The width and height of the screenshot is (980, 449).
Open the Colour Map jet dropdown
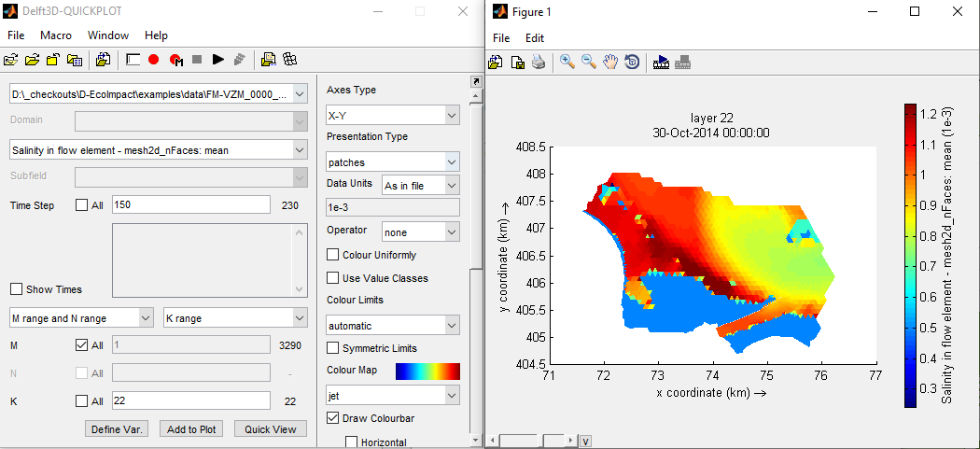(x=393, y=396)
